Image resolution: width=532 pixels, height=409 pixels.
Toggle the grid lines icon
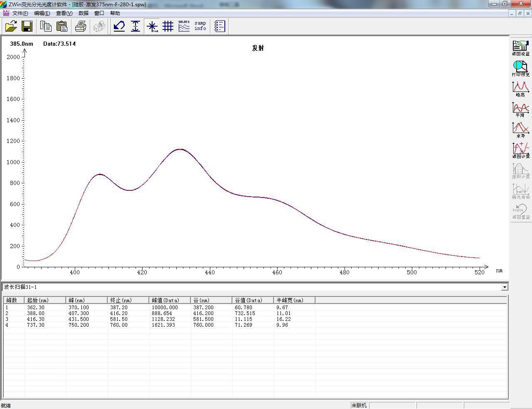click(x=168, y=26)
